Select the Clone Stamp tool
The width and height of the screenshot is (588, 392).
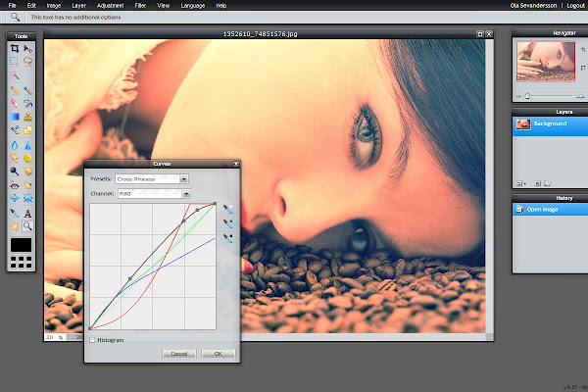[x=27, y=117]
